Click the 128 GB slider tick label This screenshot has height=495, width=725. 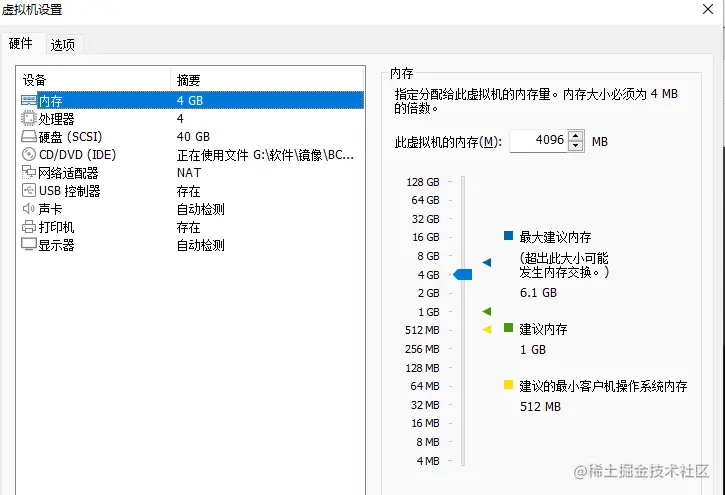click(423, 182)
